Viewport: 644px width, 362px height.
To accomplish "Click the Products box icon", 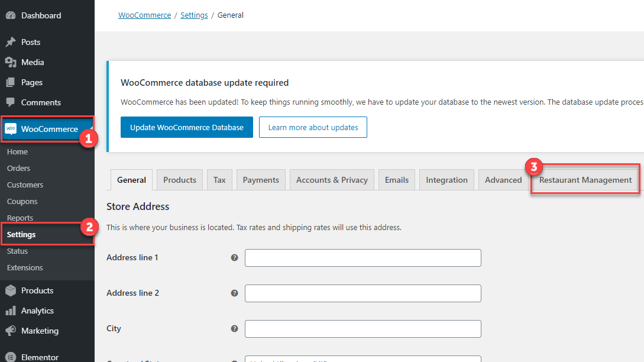I will [x=11, y=290].
